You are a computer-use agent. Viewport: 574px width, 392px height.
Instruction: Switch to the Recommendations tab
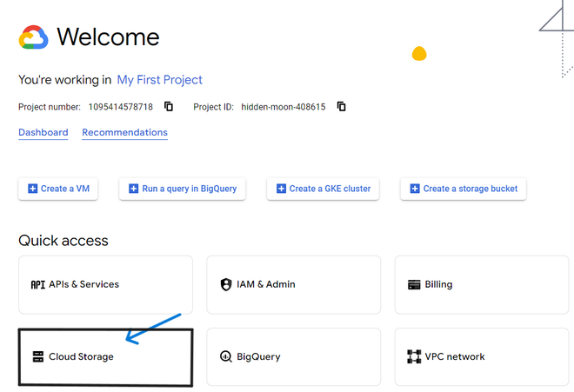pyautogui.click(x=124, y=133)
